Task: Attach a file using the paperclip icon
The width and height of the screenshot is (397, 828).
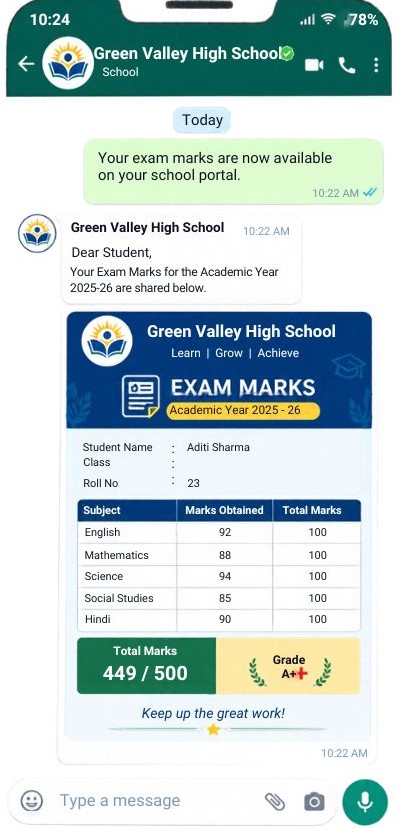Action: click(275, 801)
